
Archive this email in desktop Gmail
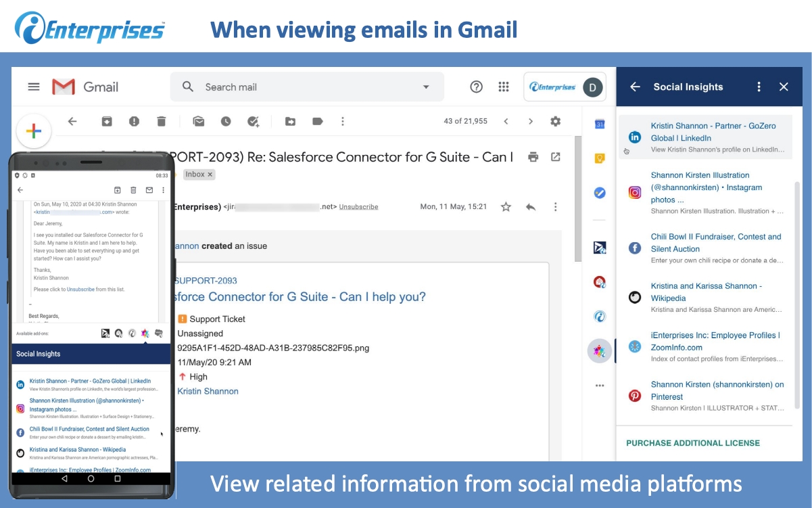pyautogui.click(x=107, y=121)
